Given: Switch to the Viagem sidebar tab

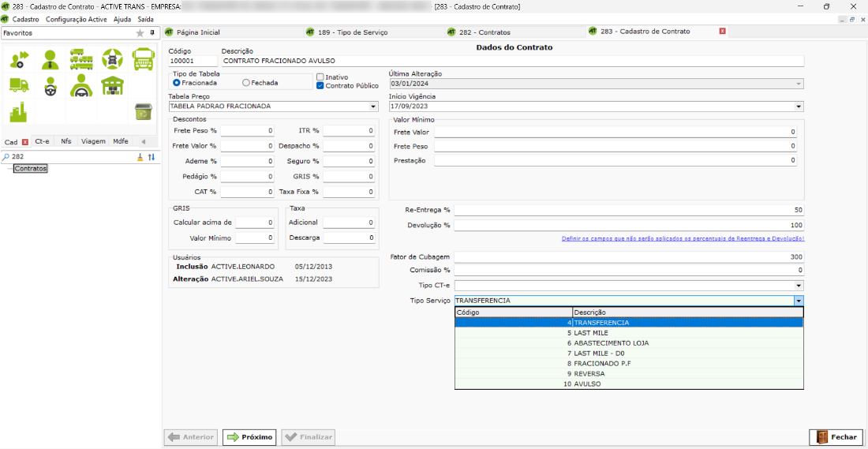Looking at the screenshot, I should (x=94, y=141).
